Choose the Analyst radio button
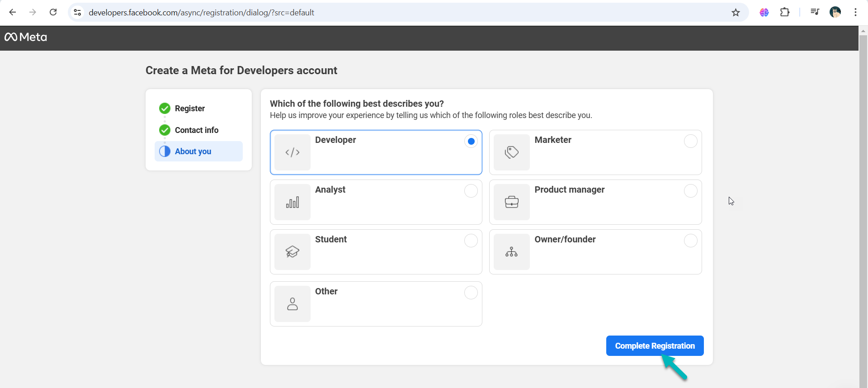Viewport: 868px width, 388px height. (x=471, y=191)
